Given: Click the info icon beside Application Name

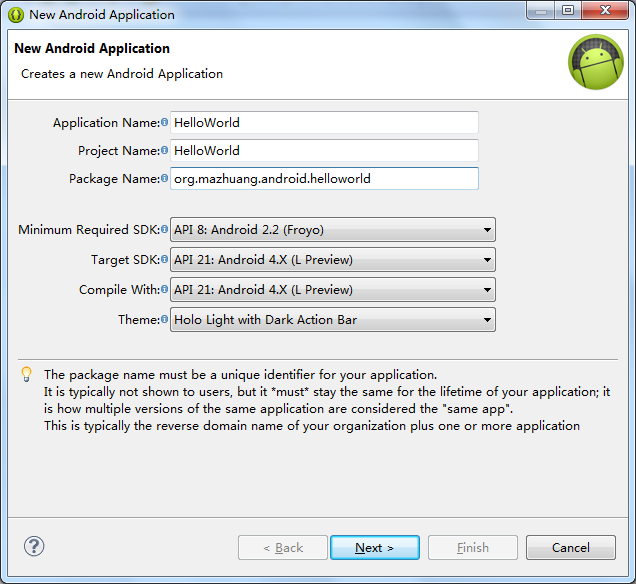Looking at the screenshot, I should (165, 123).
